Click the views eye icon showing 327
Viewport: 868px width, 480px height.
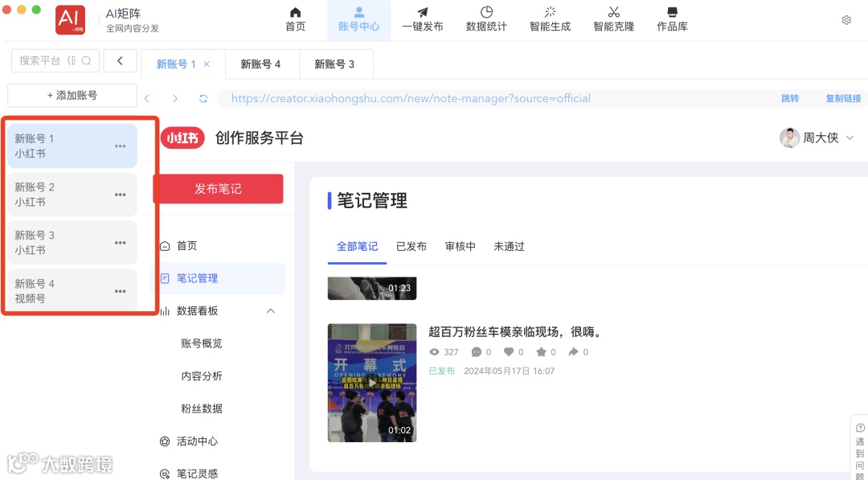(435, 352)
